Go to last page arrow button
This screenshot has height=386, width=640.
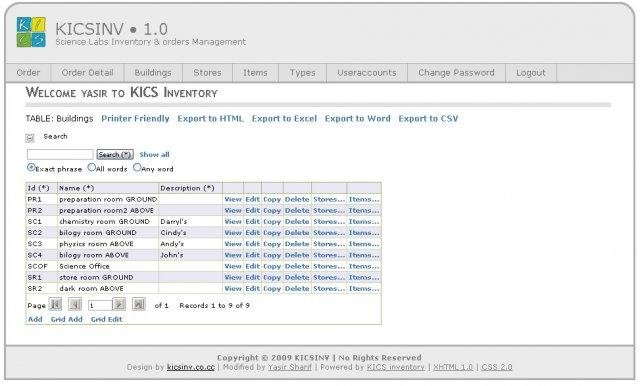(139, 304)
